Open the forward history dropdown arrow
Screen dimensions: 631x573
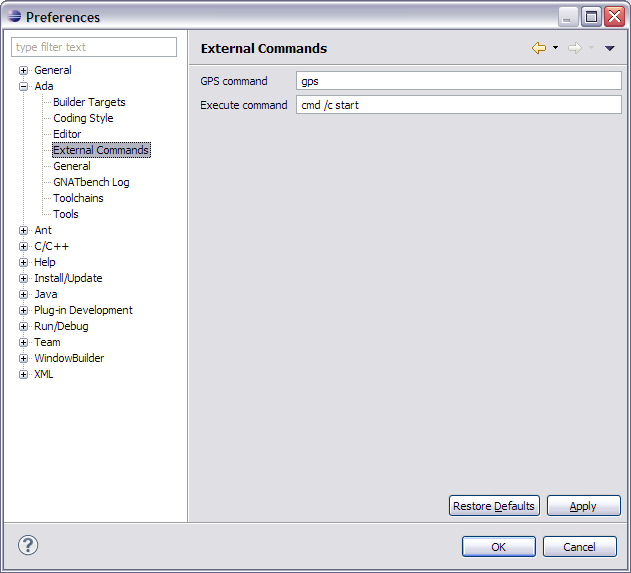591,47
